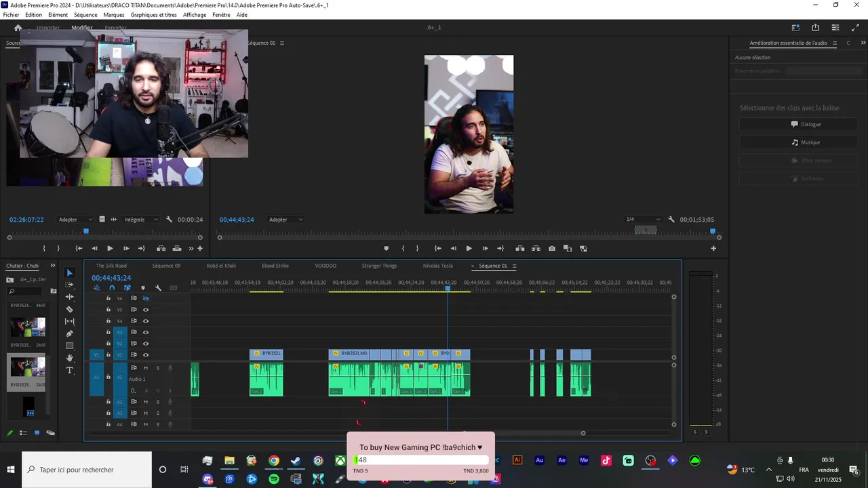Switch to The Silk Road timeline tab
This screenshot has height=488, width=868.
pyautogui.click(x=111, y=266)
